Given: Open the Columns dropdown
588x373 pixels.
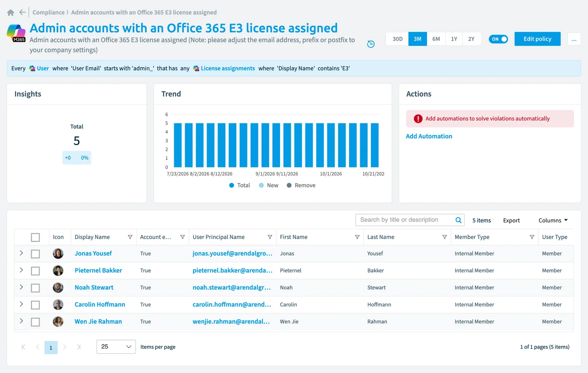Looking at the screenshot, I should (553, 220).
